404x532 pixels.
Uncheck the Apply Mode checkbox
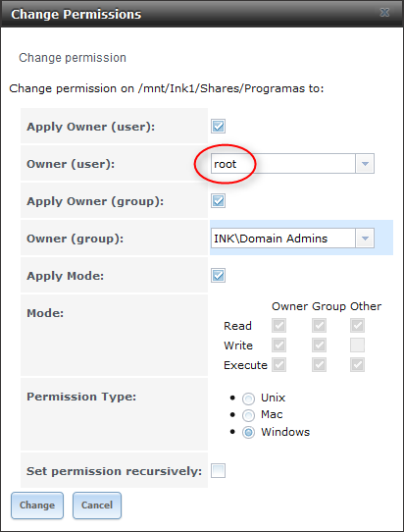pyautogui.click(x=218, y=276)
